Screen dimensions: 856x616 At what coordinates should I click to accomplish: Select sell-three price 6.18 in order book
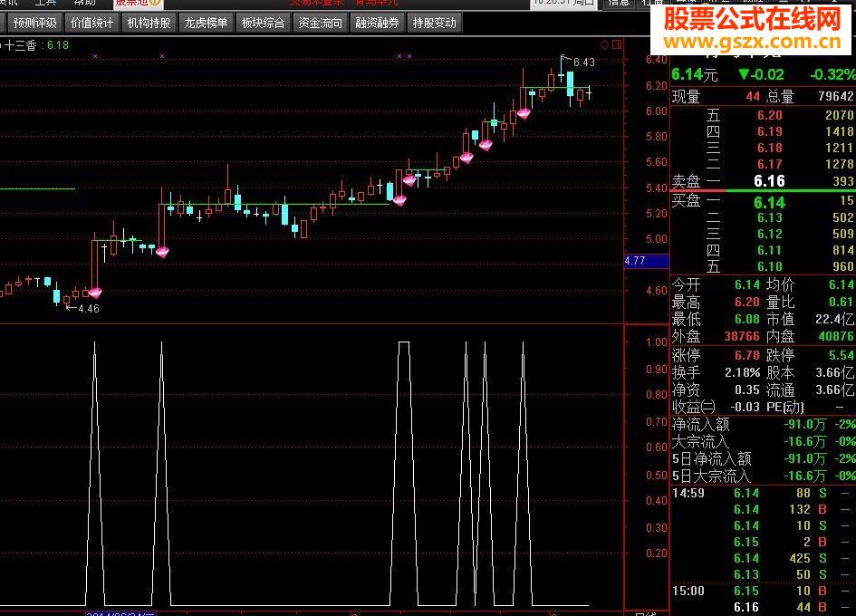click(770, 148)
